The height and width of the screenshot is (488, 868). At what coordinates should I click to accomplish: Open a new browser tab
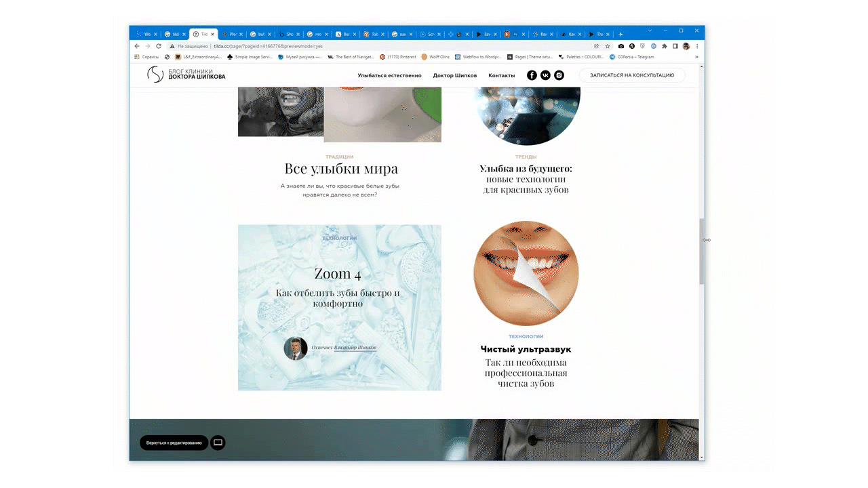pos(620,34)
